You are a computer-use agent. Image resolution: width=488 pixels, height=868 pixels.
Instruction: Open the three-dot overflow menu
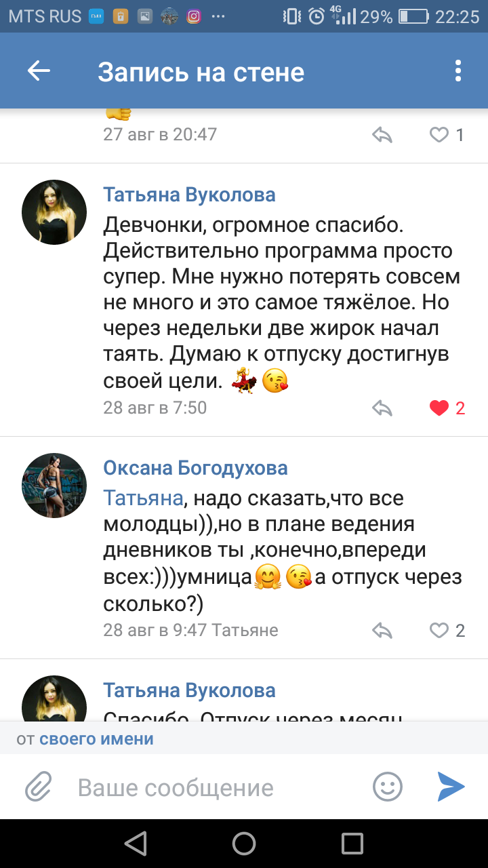pos(458,71)
